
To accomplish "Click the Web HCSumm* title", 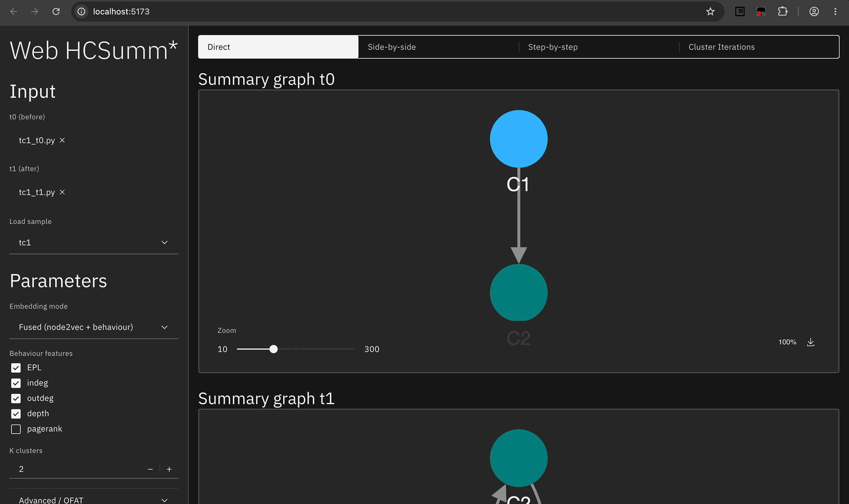I will coord(93,50).
